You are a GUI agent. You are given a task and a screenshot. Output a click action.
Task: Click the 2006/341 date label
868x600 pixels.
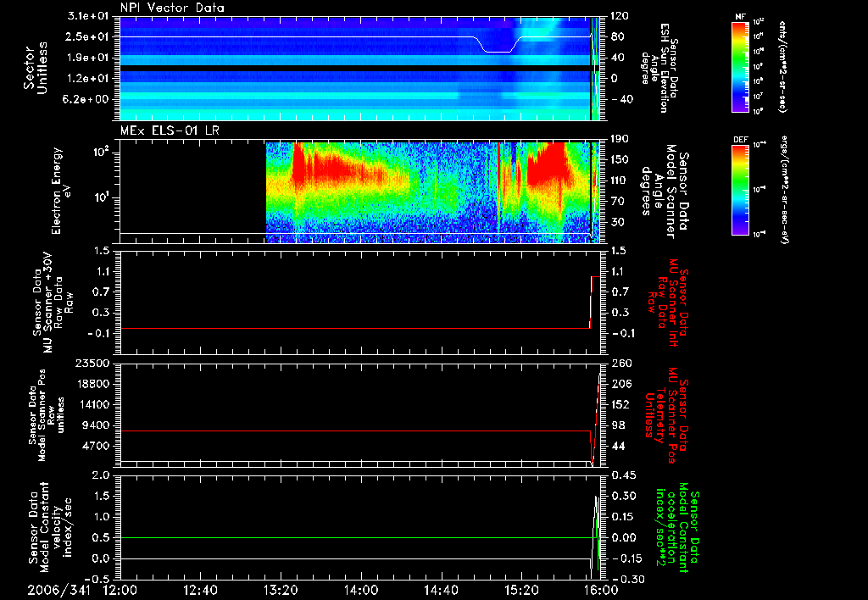pos(59,590)
